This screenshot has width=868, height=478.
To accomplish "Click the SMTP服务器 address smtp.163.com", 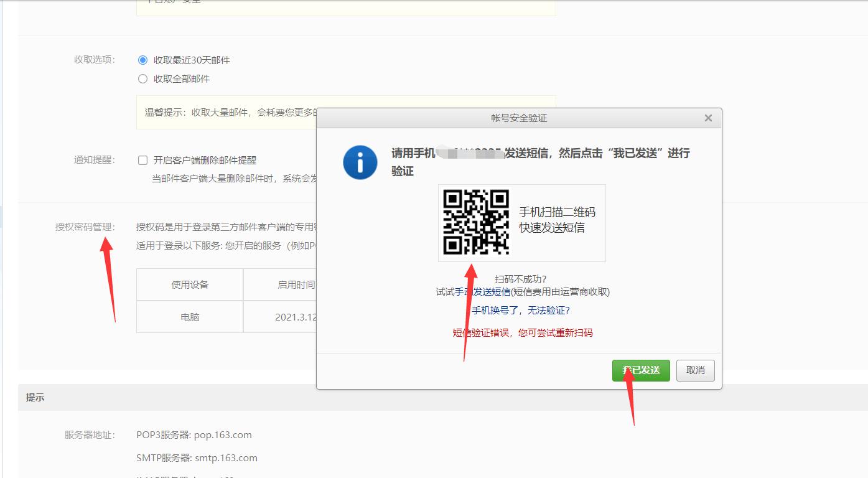I will click(x=197, y=457).
